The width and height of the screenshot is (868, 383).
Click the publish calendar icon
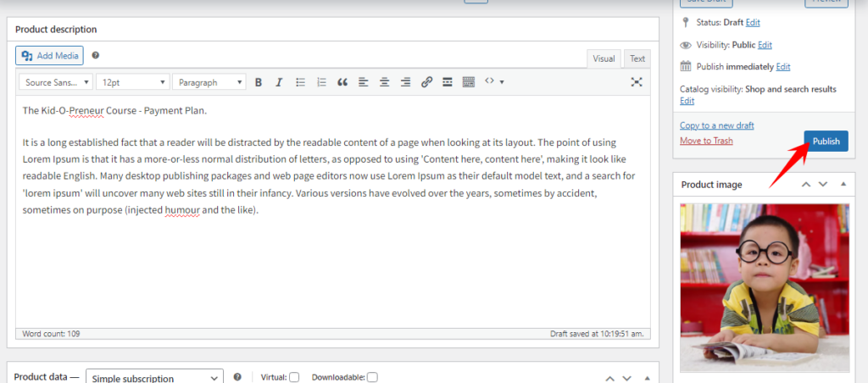point(686,66)
